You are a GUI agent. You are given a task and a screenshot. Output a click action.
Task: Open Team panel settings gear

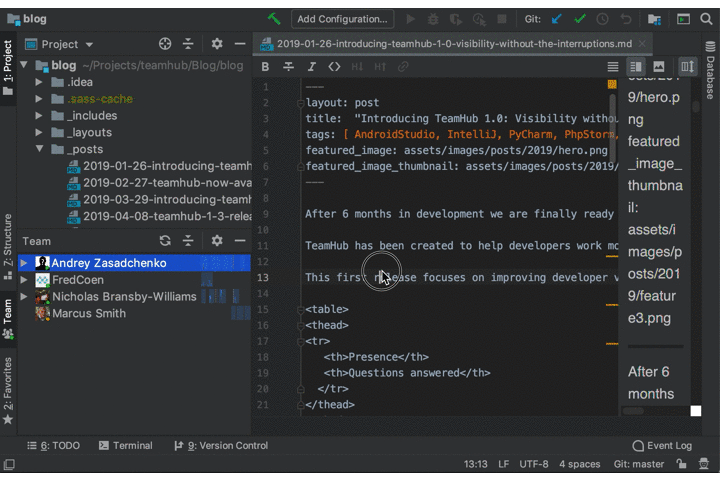217,240
